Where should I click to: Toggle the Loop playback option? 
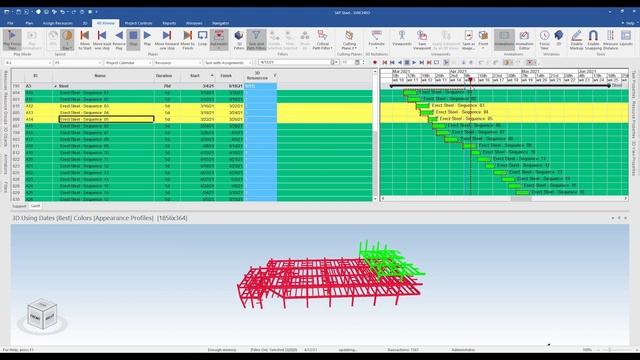[202, 38]
